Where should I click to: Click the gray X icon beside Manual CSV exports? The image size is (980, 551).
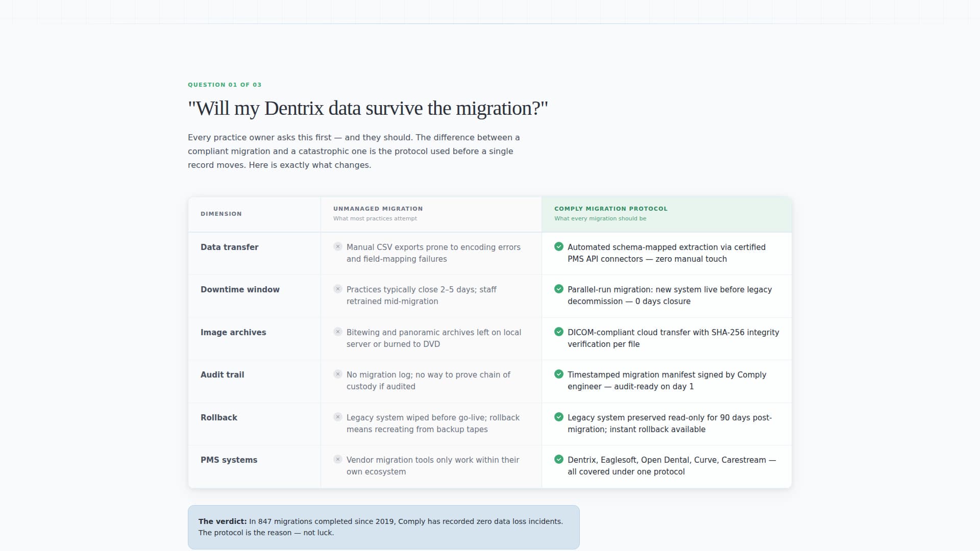[x=337, y=246]
